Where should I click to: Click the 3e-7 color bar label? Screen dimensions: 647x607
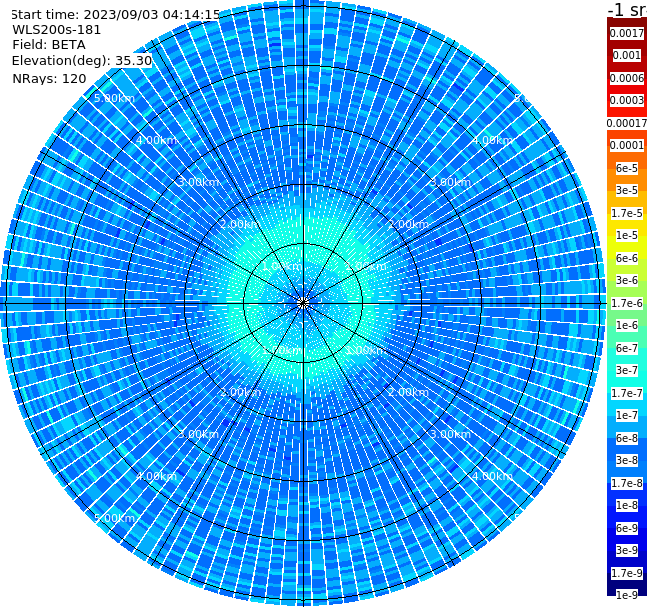627,370
